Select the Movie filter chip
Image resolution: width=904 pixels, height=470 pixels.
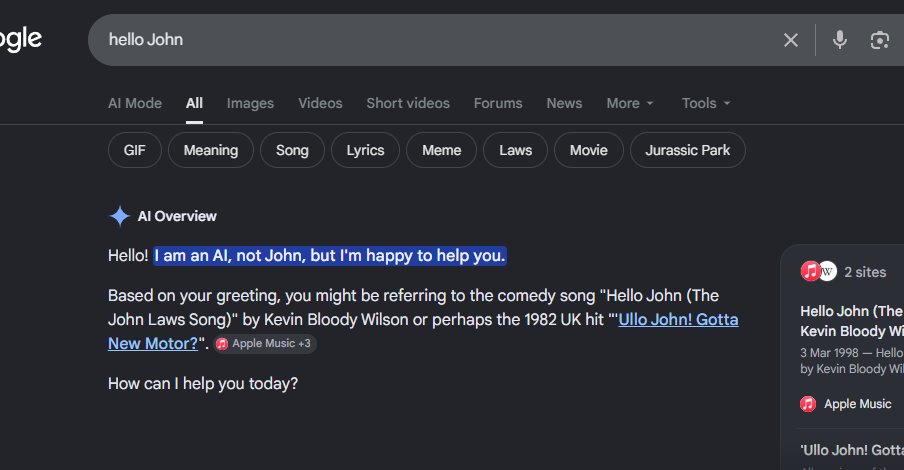(589, 150)
